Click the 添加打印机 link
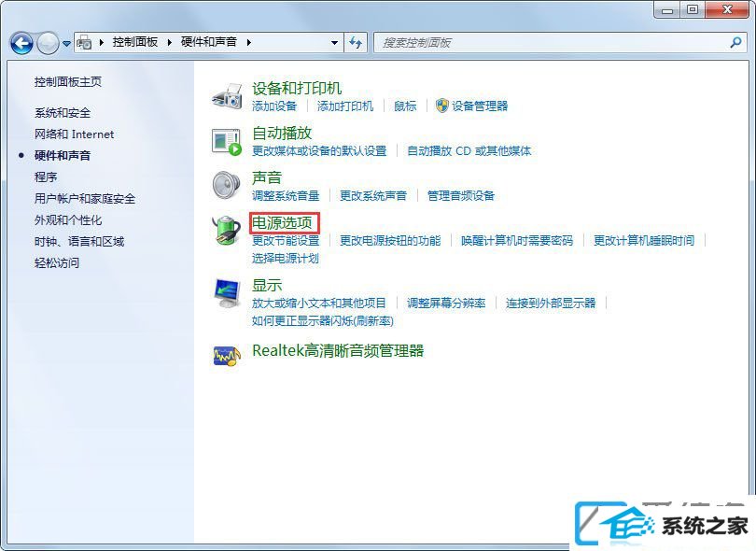The image size is (756, 551). (345, 106)
